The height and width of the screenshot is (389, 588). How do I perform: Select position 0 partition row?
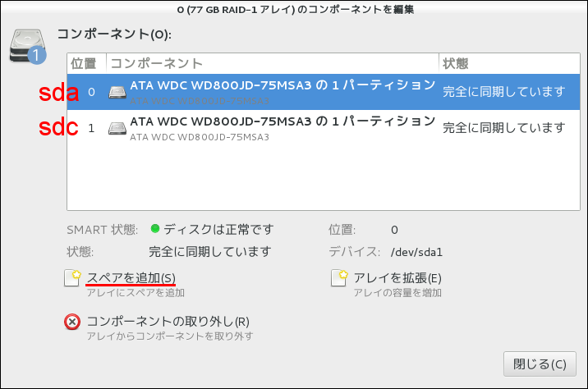point(324,92)
